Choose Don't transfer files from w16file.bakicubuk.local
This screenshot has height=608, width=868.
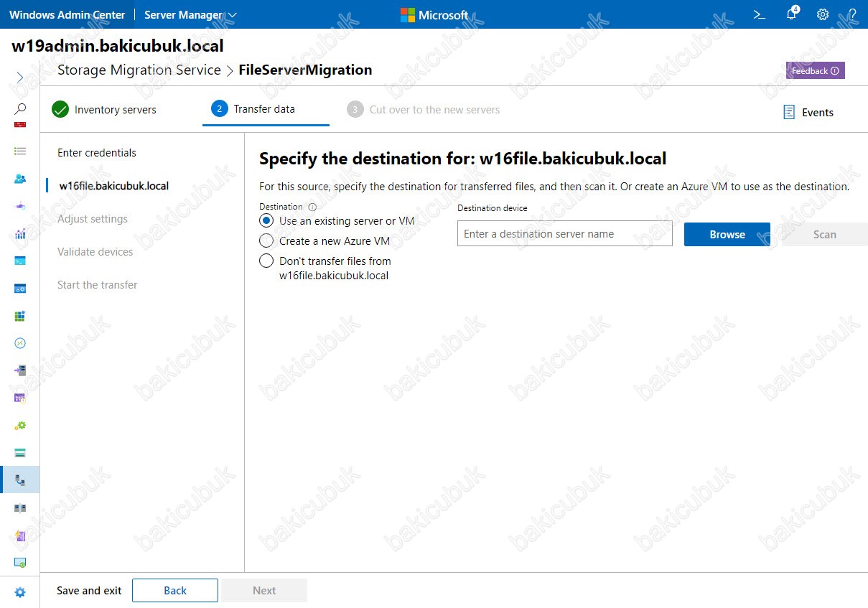267,261
